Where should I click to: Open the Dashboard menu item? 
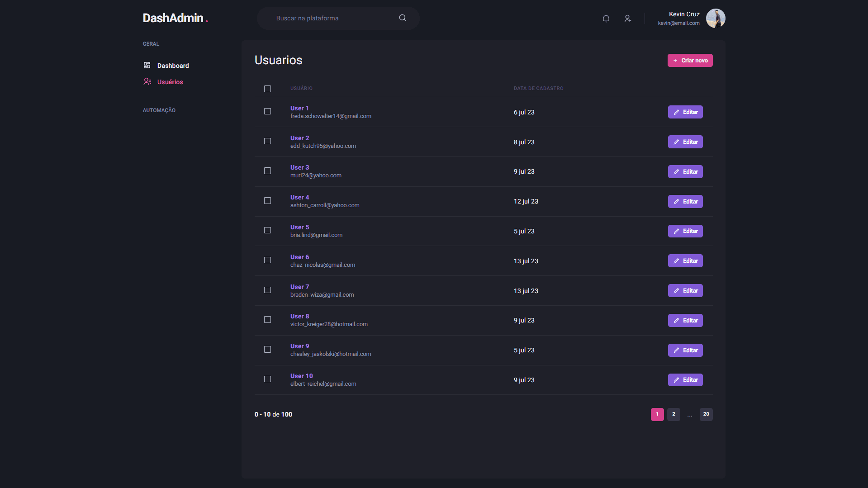[173, 66]
